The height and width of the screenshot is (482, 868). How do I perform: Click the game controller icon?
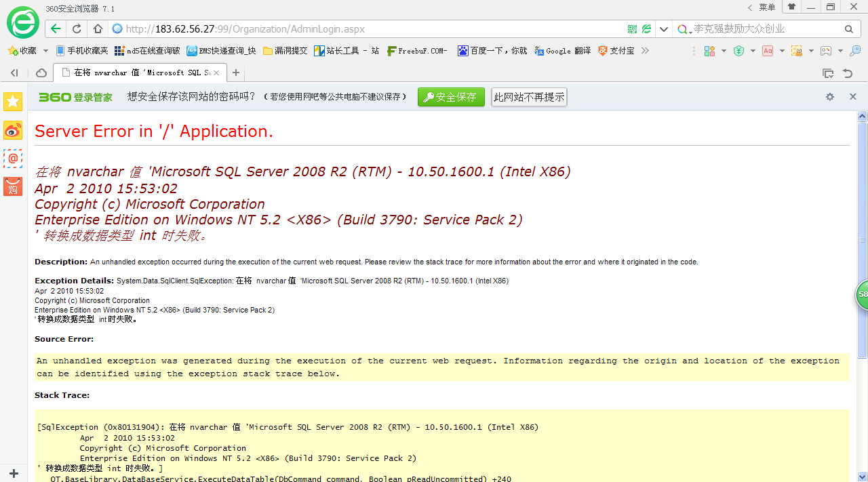coord(826,51)
